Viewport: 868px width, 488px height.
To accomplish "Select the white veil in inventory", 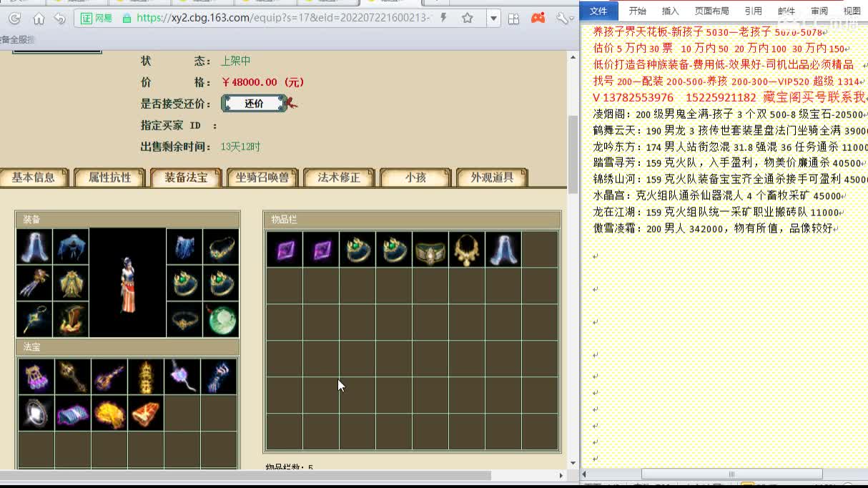I will (x=503, y=250).
